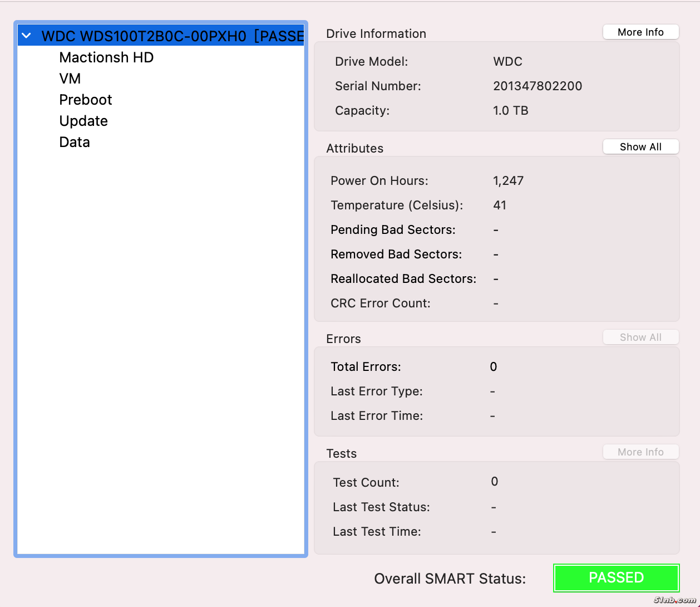The height and width of the screenshot is (607, 700).
Task: Select the Update volume
Action: (x=83, y=121)
